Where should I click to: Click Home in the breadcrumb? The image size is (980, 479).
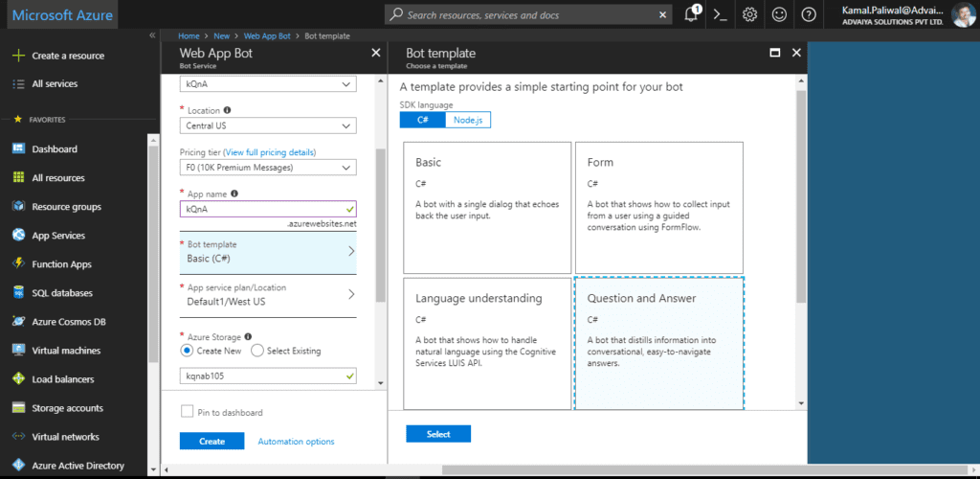(x=189, y=36)
